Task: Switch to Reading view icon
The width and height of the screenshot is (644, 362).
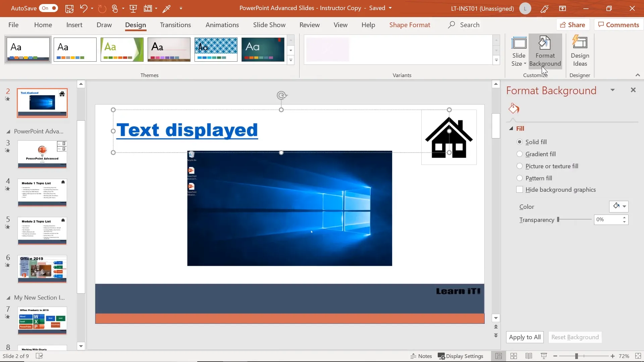Action: coord(529,356)
